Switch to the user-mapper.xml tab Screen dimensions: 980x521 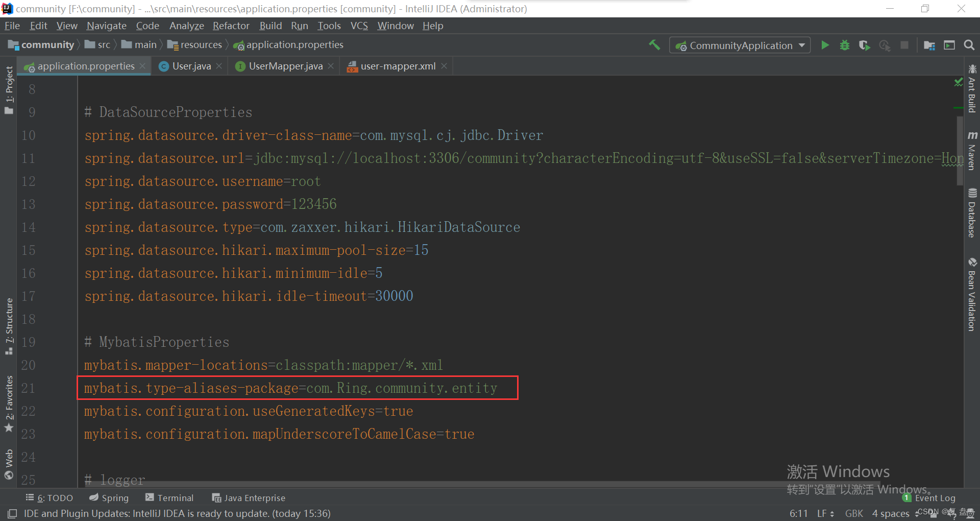pyautogui.click(x=398, y=66)
